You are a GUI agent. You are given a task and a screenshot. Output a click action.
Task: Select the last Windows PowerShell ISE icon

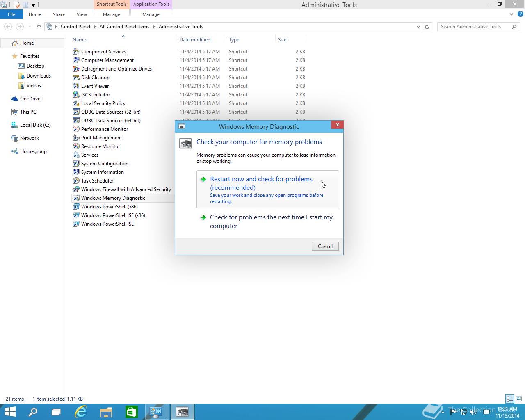pyautogui.click(x=76, y=224)
